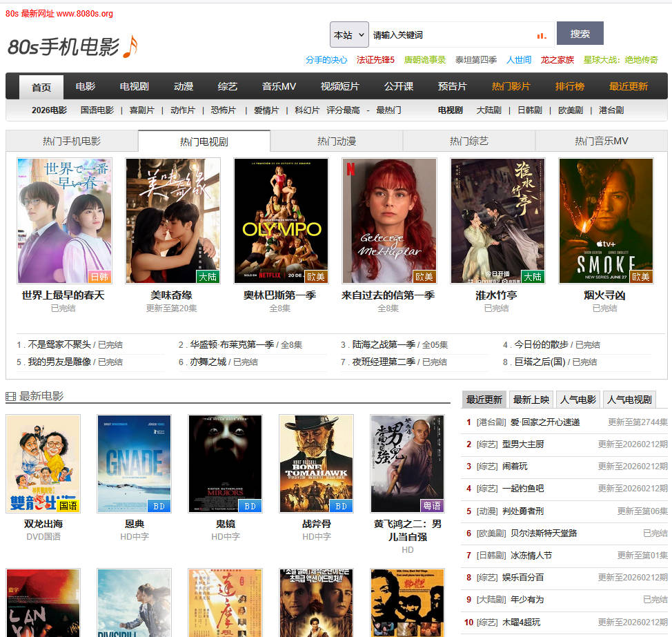This screenshot has width=672, height=637.
Task: Click the orange bars icon in search box
Action: (x=541, y=35)
